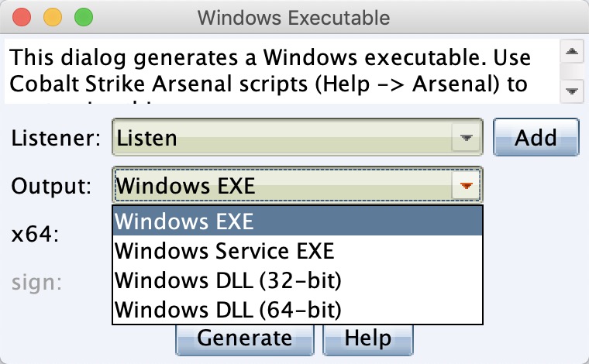This screenshot has width=589, height=364.
Task: Select Windows DLL (64-bit) output option
Action: pyautogui.click(x=298, y=309)
